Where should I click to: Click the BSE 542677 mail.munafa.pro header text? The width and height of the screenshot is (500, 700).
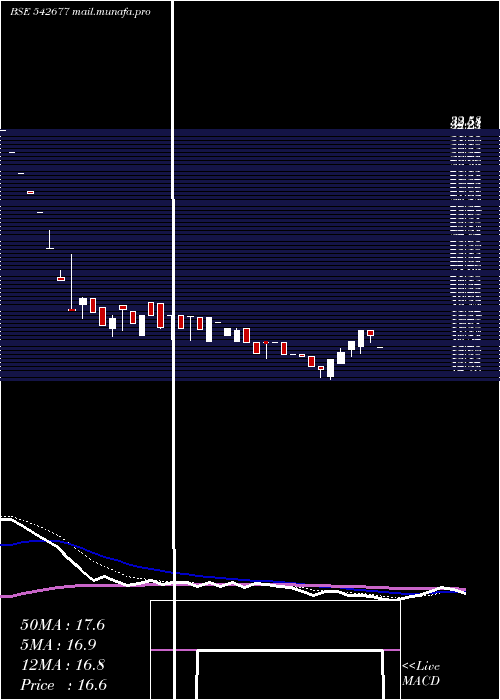point(80,12)
